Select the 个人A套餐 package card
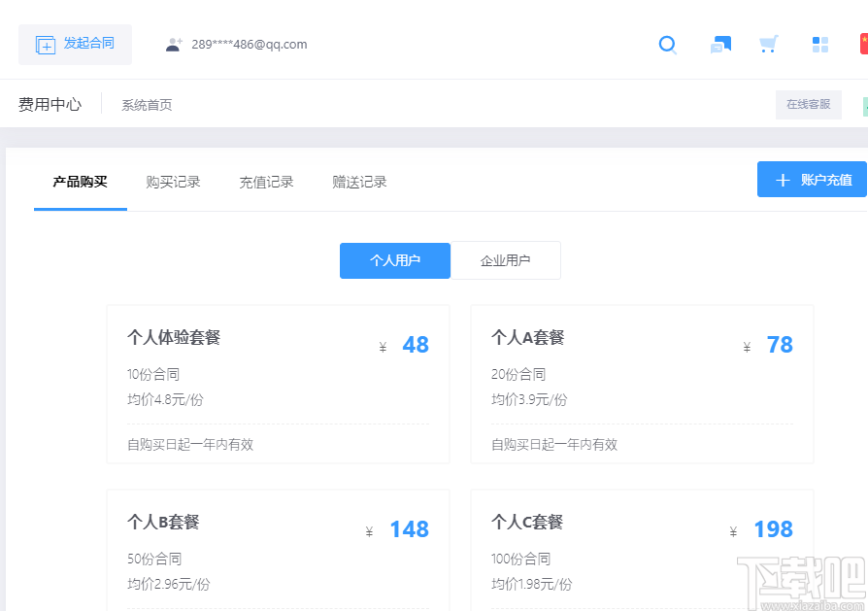This screenshot has width=868, height=611. (641, 384)
